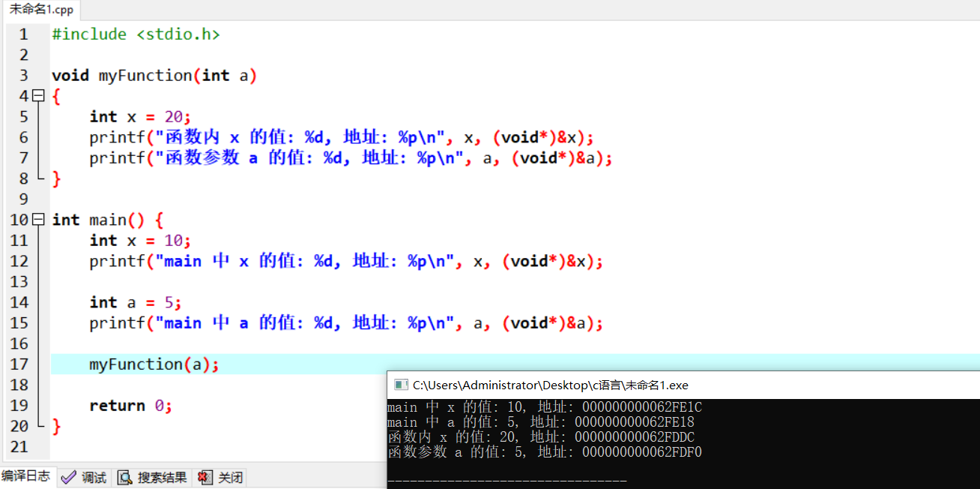Click the return 0; statement
The width and height of the screenshot is (980, 489).
pos(131,406)
